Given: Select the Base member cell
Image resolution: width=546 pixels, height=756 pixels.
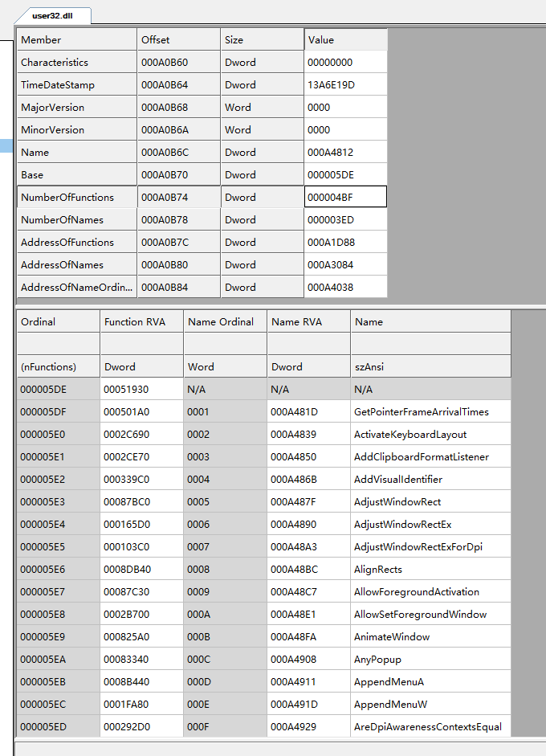Looking at the screenshot, I should point(77,174).
